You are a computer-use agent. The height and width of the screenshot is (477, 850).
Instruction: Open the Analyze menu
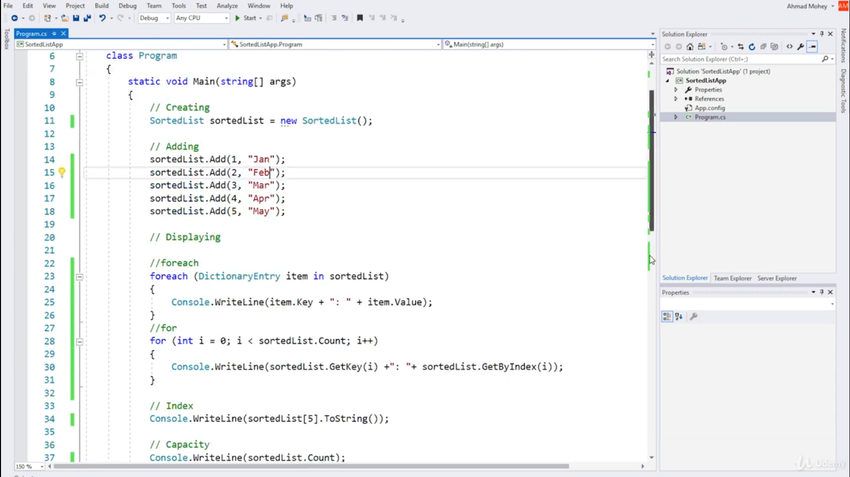point(227,5)
